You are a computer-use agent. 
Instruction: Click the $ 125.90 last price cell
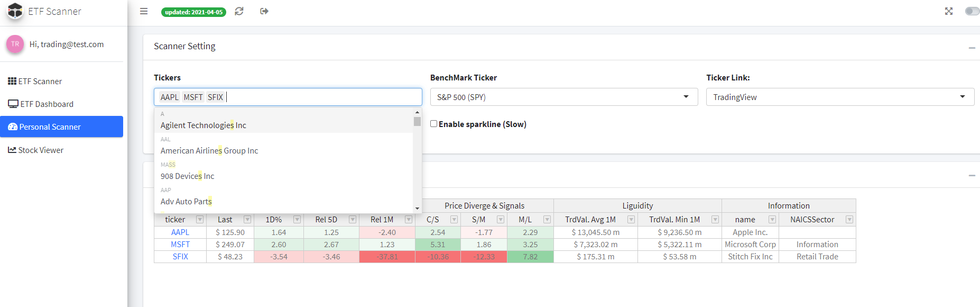(230, 232)
